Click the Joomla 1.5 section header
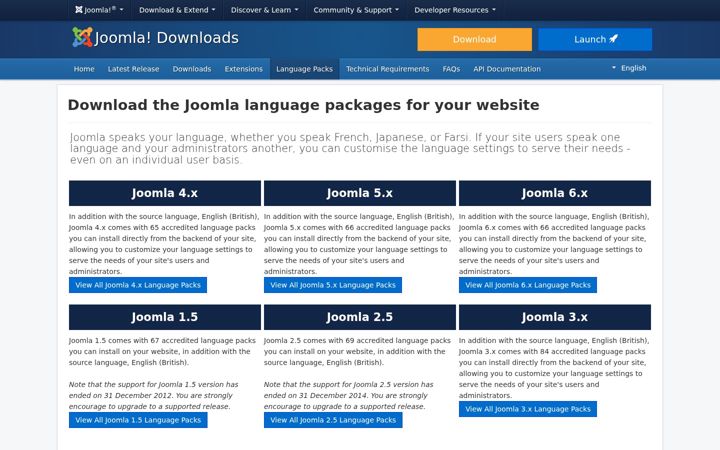 coord(165,317)
